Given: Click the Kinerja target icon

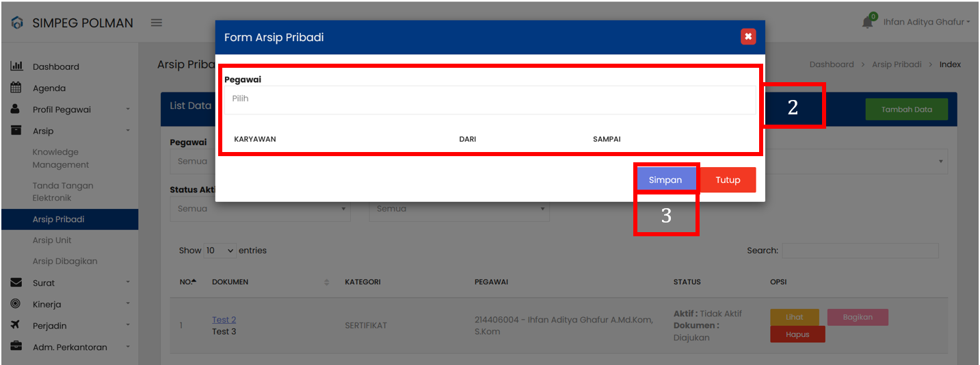Looking at the screenshot, I should click(x=16, y=304).
